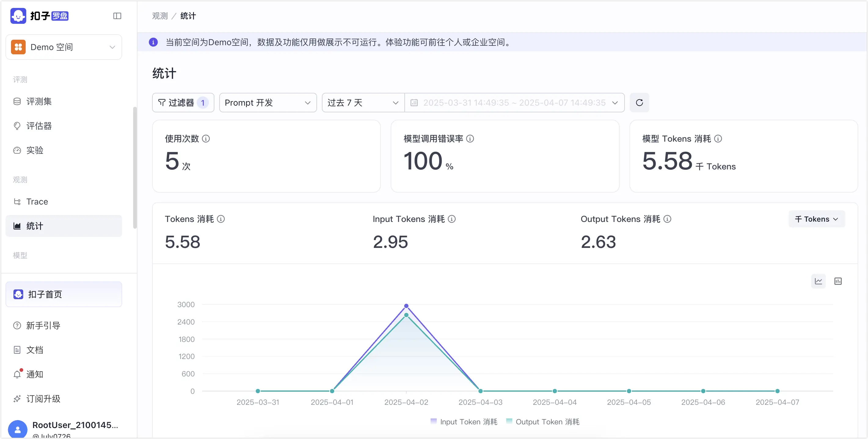Click 订阅升级 upgrade link

click(x=64, y=399)
